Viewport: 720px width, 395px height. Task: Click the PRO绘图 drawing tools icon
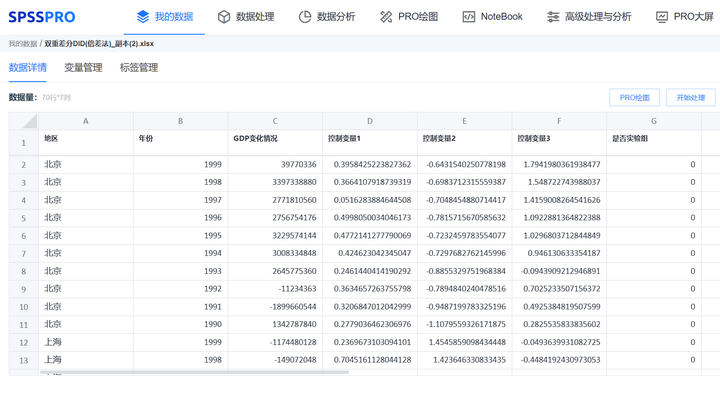pyautogui.click(x=386, y=17)
